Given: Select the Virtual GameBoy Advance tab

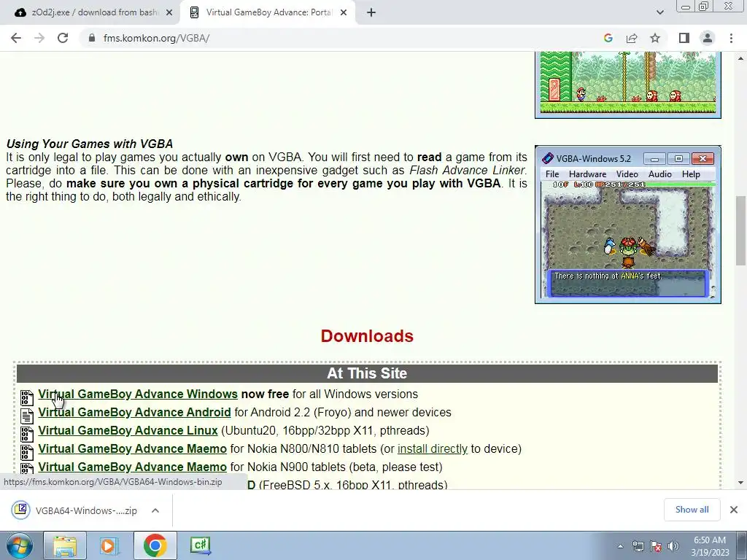Looking at the screenshot, I should (267, 12).
